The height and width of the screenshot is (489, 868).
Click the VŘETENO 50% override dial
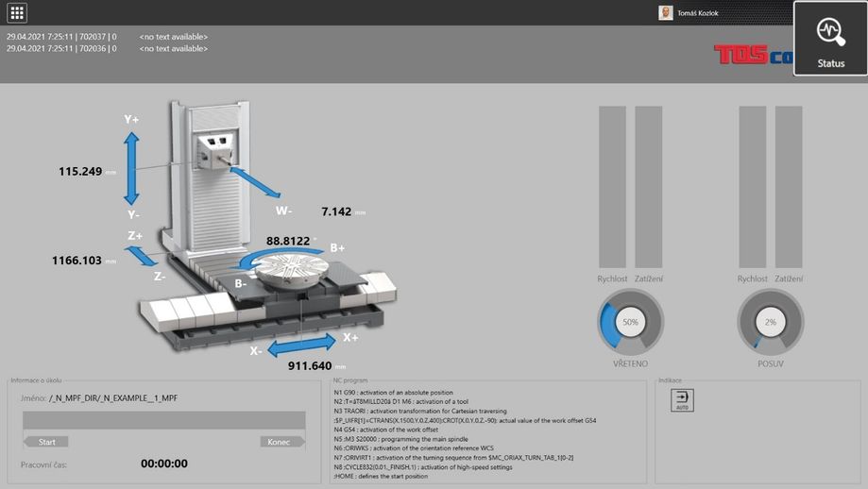629,322
